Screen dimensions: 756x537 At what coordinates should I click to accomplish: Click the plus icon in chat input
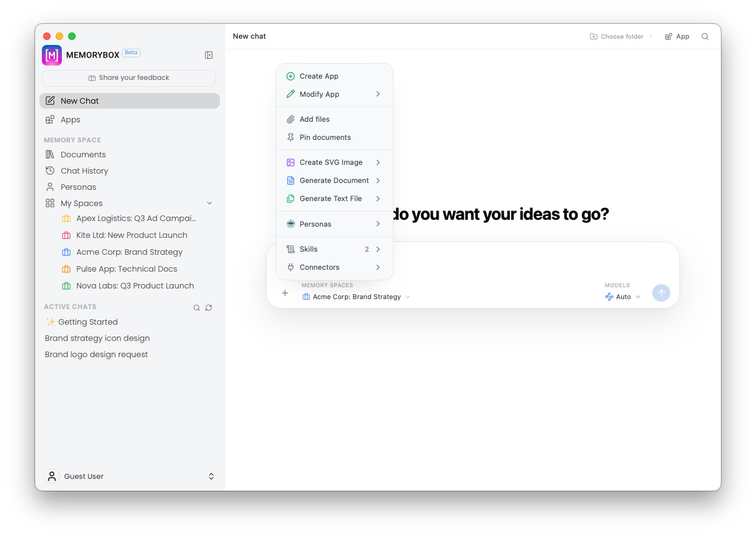coord(285,293)
